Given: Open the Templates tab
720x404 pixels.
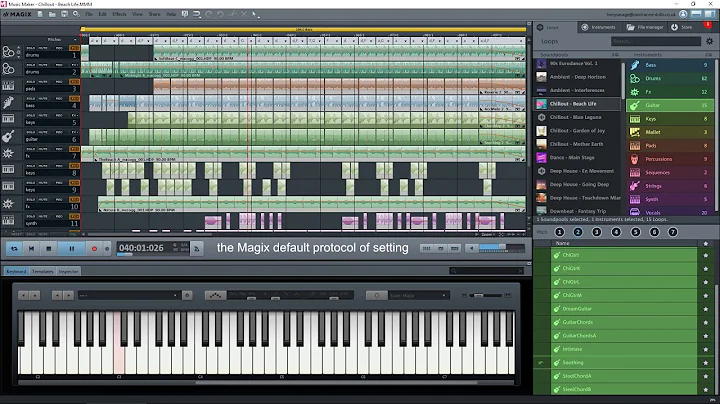Looking at the screenshot, I should 43,271.
